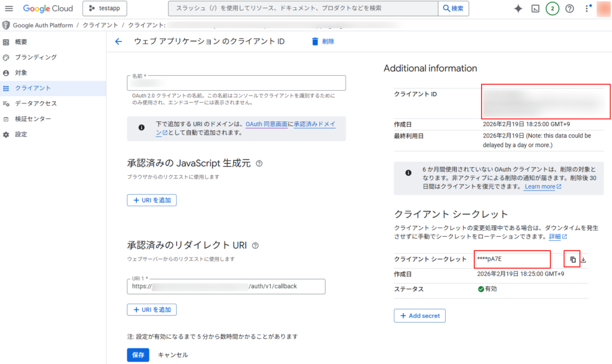Focus the URI 1 redirect field

pos(226,286)
